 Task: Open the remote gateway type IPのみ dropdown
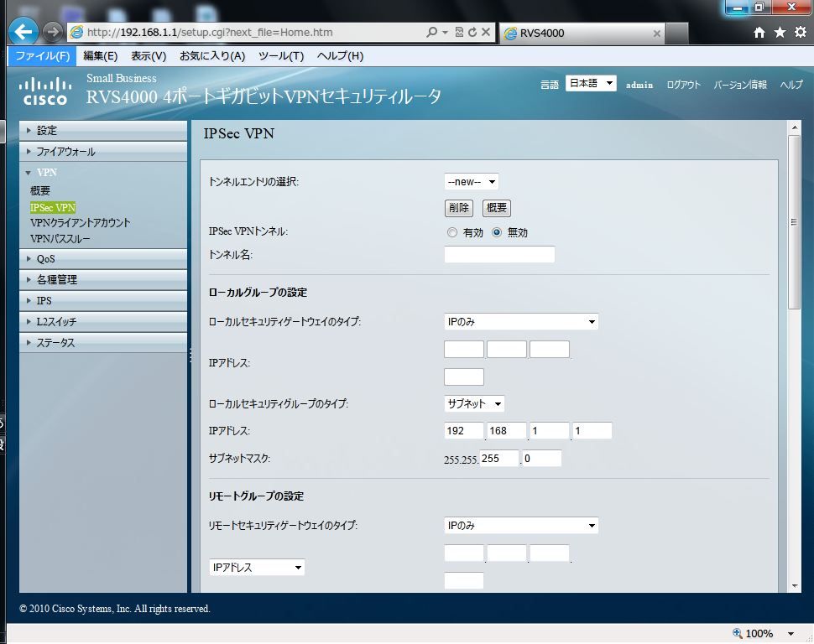[521, 526]
